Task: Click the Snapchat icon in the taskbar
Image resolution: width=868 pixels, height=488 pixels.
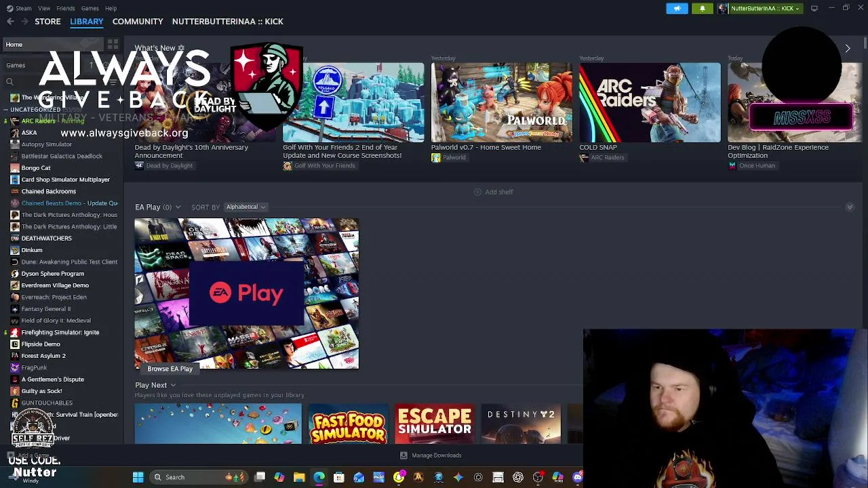Action: pos(399,477)
